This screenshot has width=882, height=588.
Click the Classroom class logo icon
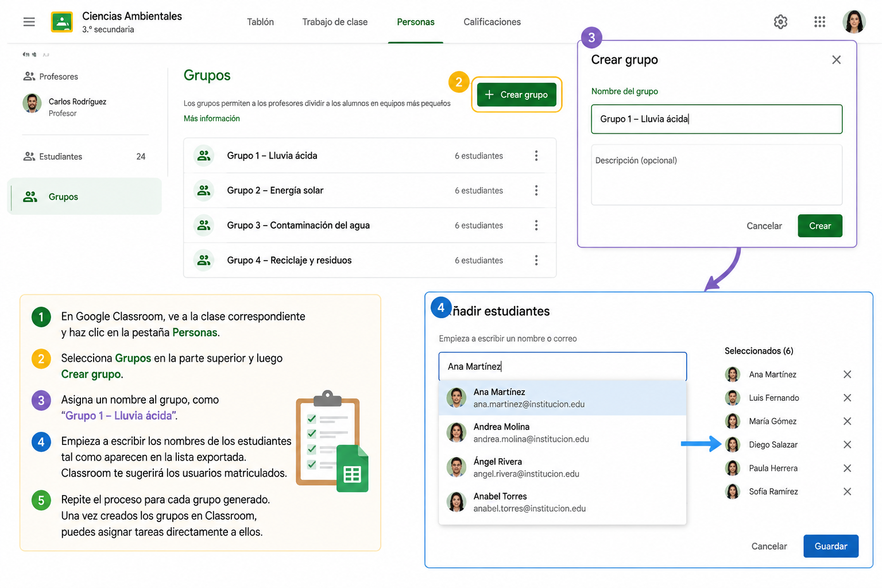(x=62, y=22)
